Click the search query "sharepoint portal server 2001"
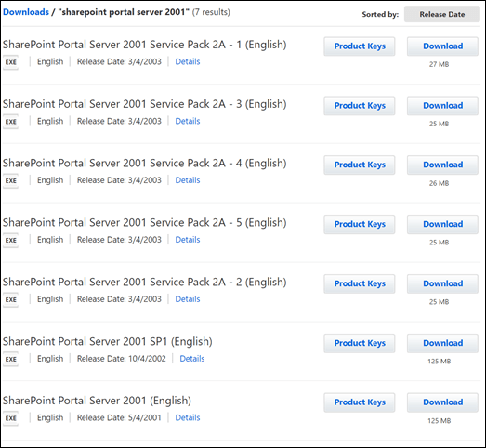Screen dimensions: 486x448 coord(124,12)
